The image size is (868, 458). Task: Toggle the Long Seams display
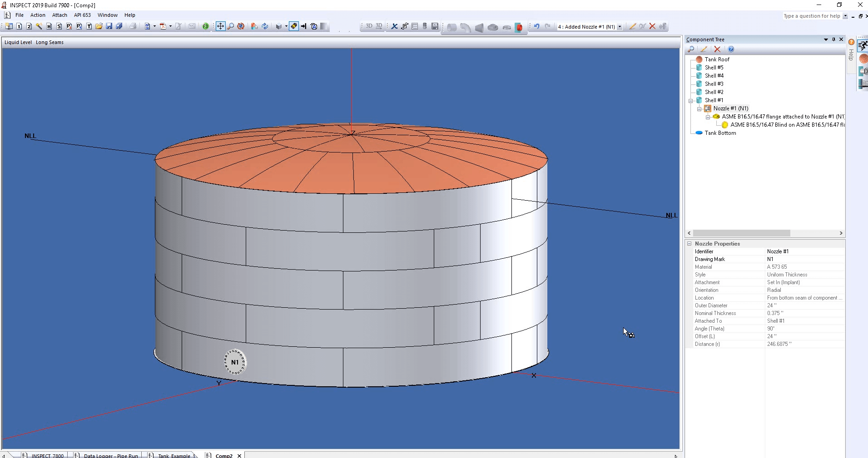point(50,42)
